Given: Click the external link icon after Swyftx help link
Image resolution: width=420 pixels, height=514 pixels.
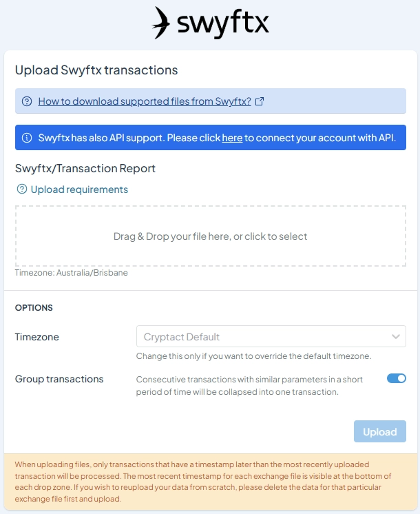Looking at the screenshot, I should (260, 101).
